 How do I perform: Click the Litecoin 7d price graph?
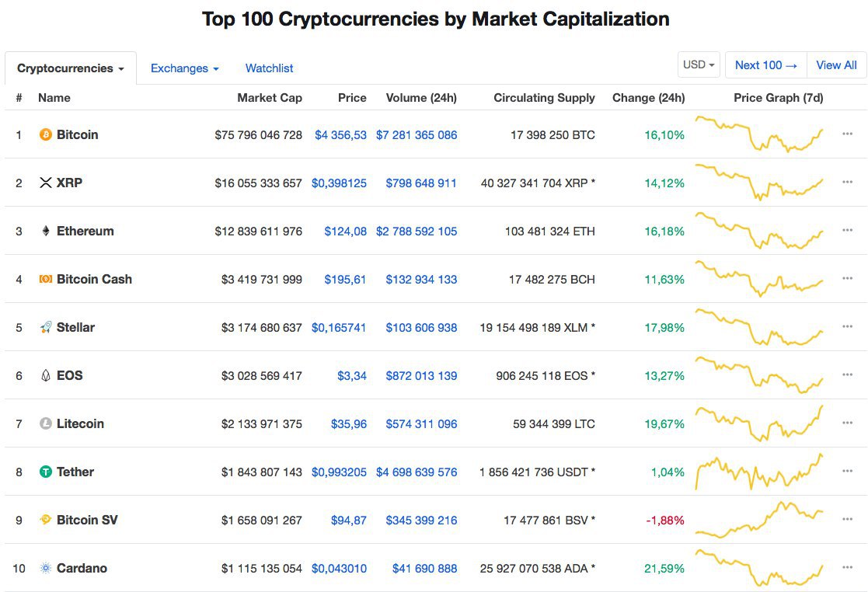click(x=759, y=423)
